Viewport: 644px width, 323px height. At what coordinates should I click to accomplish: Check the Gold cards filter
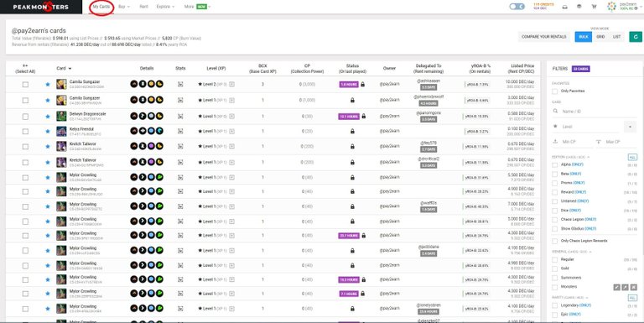(555, 268)
